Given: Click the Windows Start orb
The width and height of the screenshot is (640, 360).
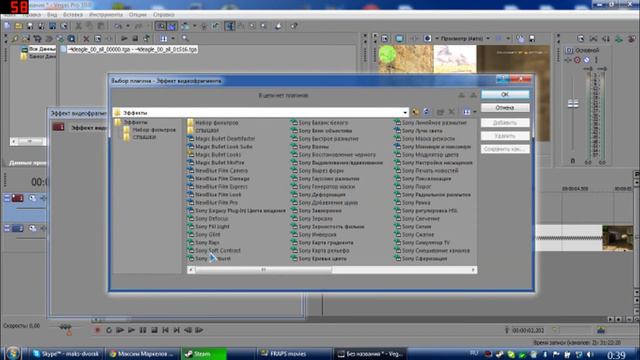Looking at the screenshot, I should [12, 353].
